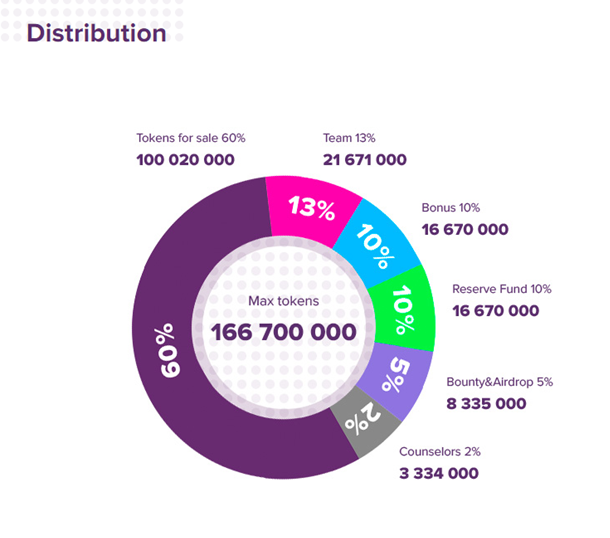Click the Max tokens center label
Viewport: 610px width, 538px height.
284,301
